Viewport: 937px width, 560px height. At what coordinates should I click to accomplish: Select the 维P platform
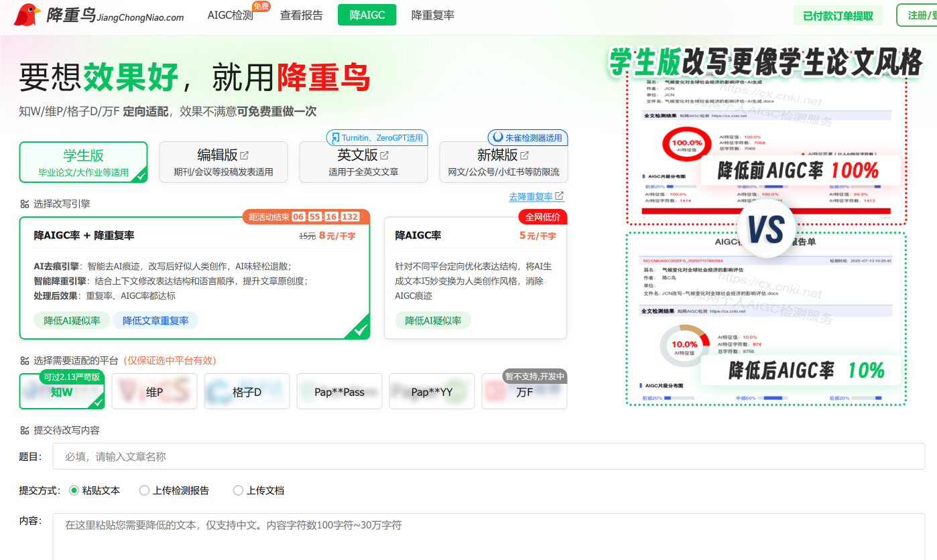click(x=155, y=391)
